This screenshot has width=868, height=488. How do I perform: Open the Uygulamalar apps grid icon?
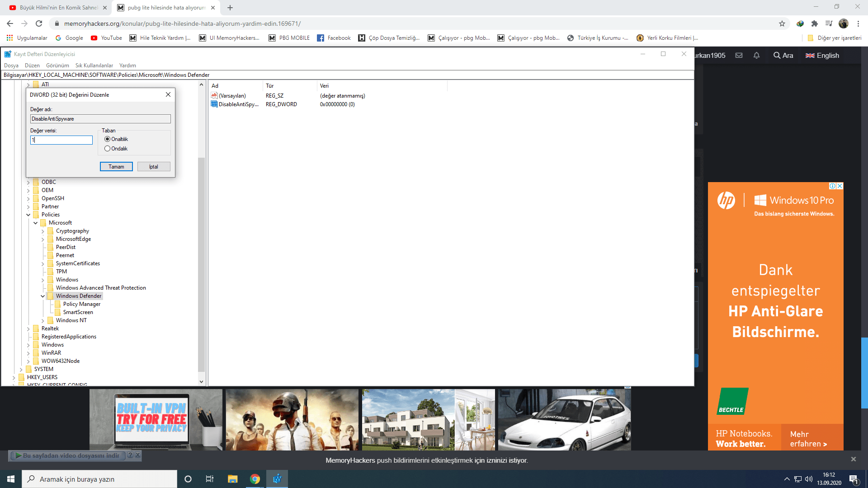9,38
